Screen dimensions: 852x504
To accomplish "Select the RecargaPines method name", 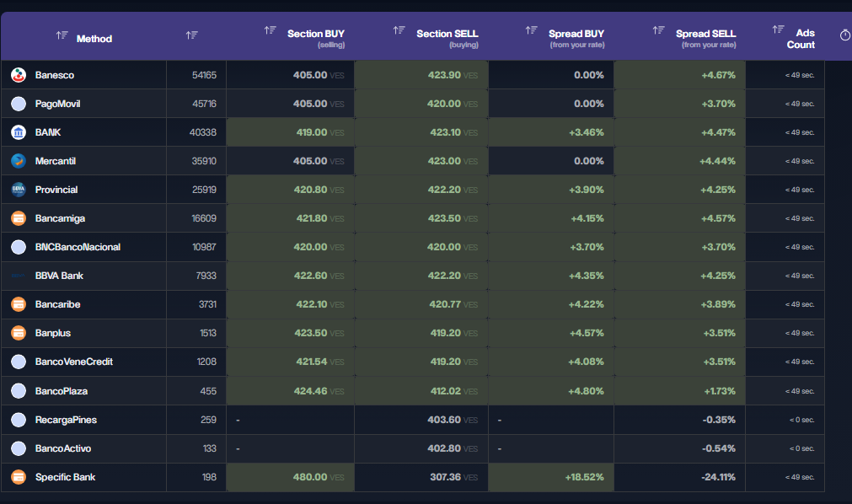I will point(66,420).
